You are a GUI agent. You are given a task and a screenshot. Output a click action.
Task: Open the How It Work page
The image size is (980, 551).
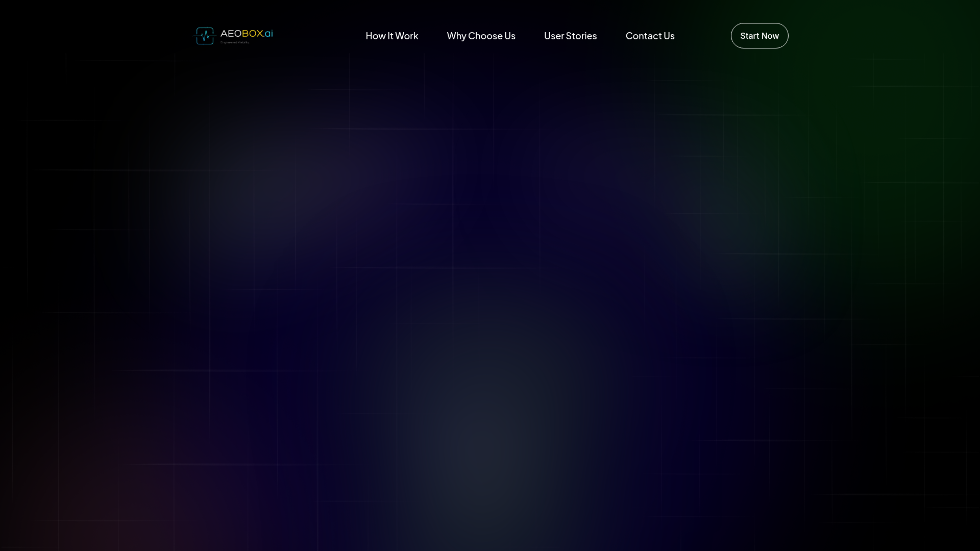pyautogui.click(x=391, y=36)
